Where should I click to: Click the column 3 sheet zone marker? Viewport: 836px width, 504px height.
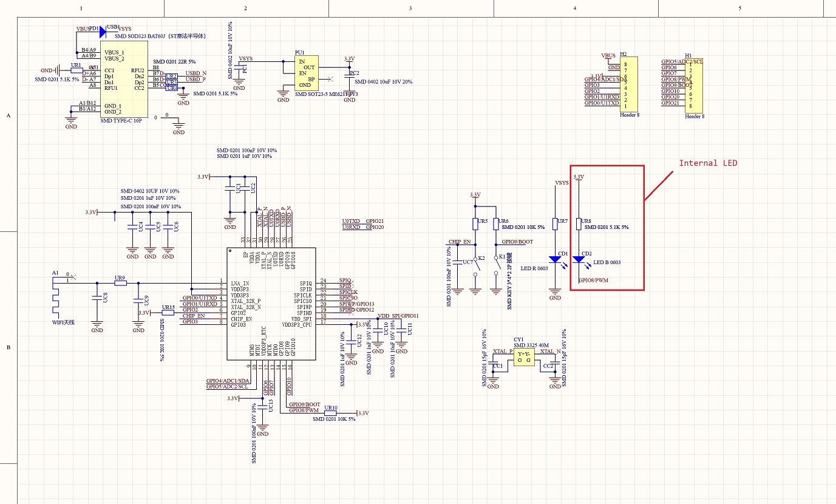coord(410,9)
